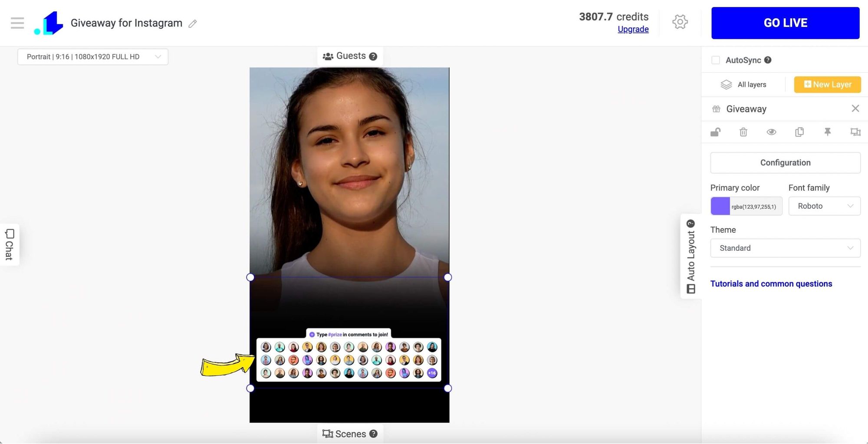This screenshot has height=444, width=868.
Task: Toggle Giveaway layer visibility eye
Action: point(771,132)
